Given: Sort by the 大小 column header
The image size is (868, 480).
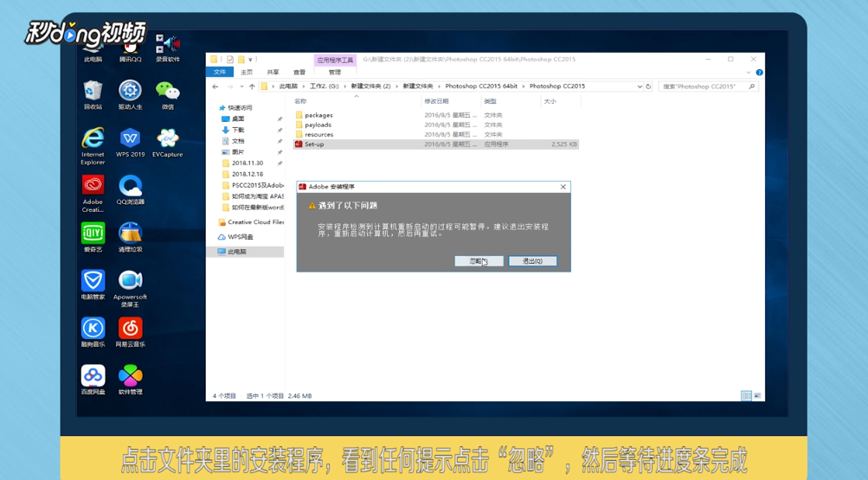Looking at the screenshot, I should pos(550,101).
